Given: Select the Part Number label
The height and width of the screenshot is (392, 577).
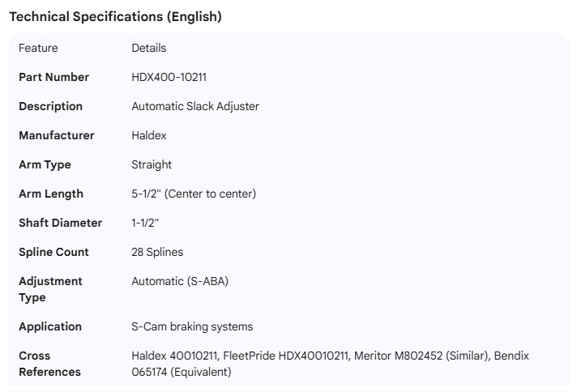Looking at the screenshot, I should [x=53, y=77].
